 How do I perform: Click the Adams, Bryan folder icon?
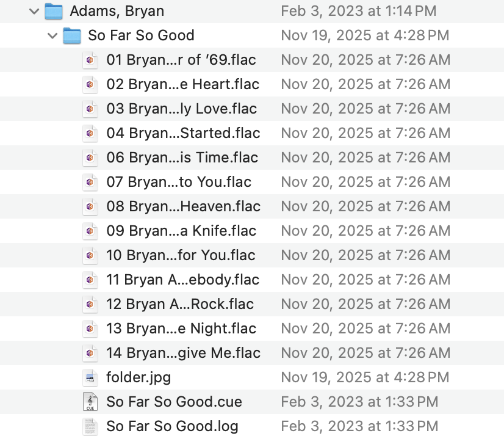pyautogui.click(x=54, y=11)
